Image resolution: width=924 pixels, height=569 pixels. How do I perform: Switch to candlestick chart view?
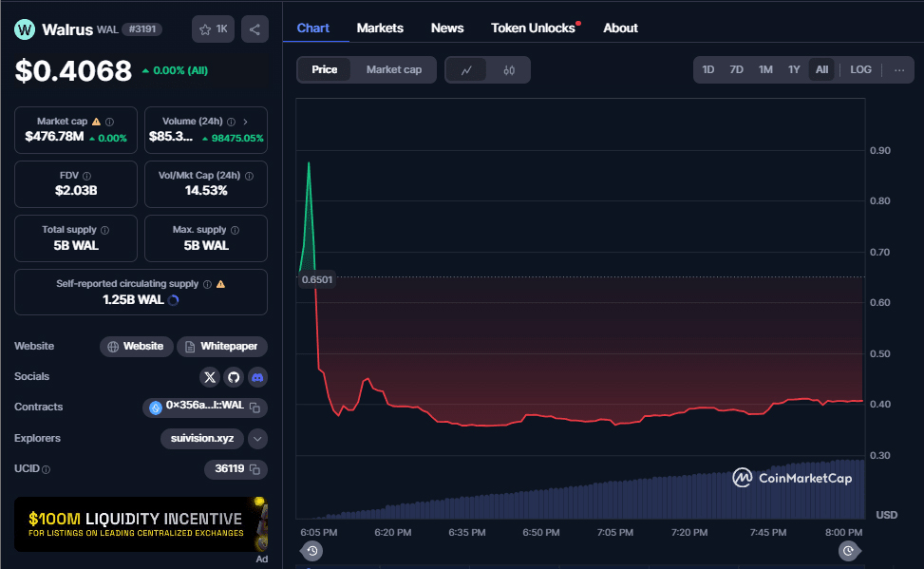tap(509, 69)
